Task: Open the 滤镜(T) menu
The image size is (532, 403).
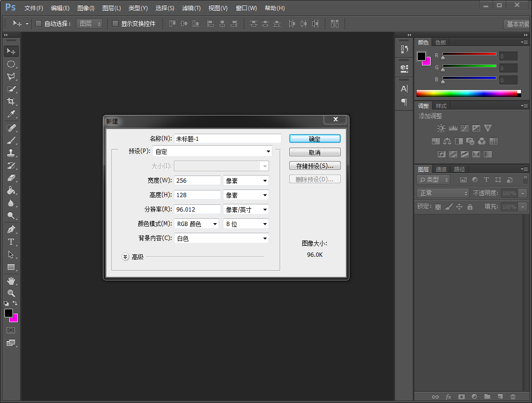Action: [191, 8]
